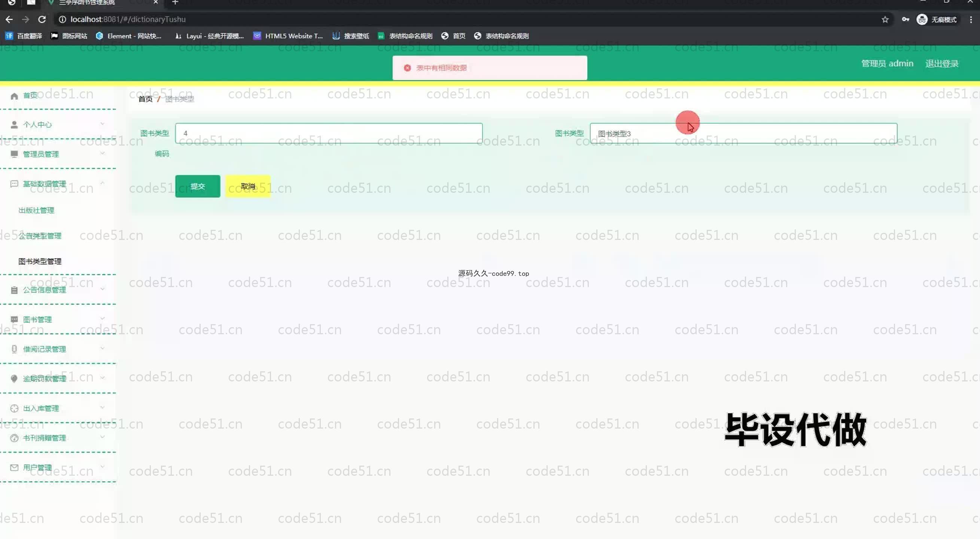Expand the 公告信息管理 menu chevron
The width and height of the screenshot is (980, 539).
click(x=102, y=289)
